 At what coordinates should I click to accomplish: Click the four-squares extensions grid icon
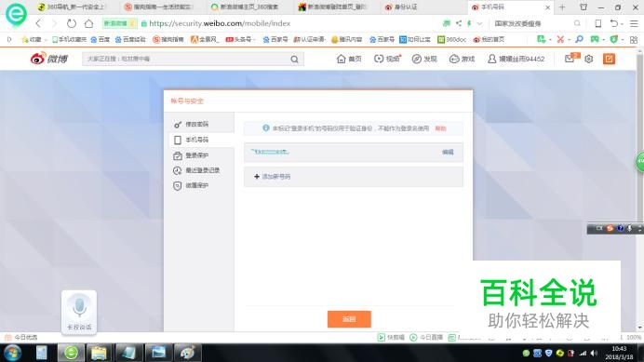tap(634, 39)
